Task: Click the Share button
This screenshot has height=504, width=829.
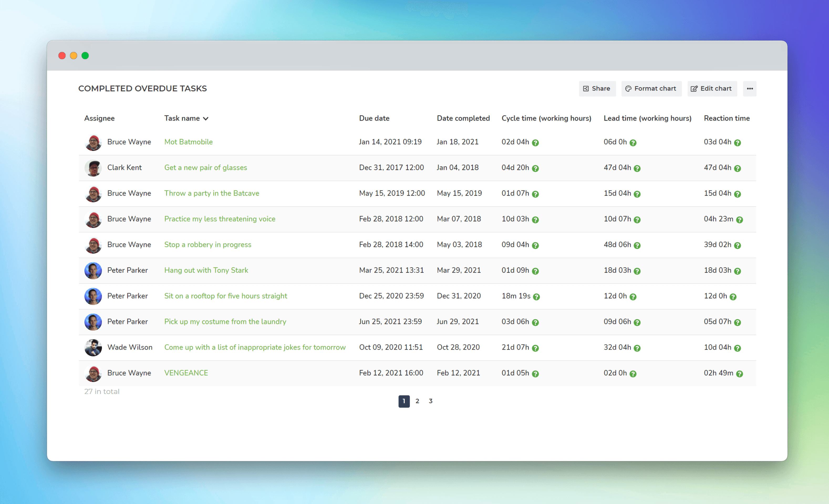Action: (597, 89)
